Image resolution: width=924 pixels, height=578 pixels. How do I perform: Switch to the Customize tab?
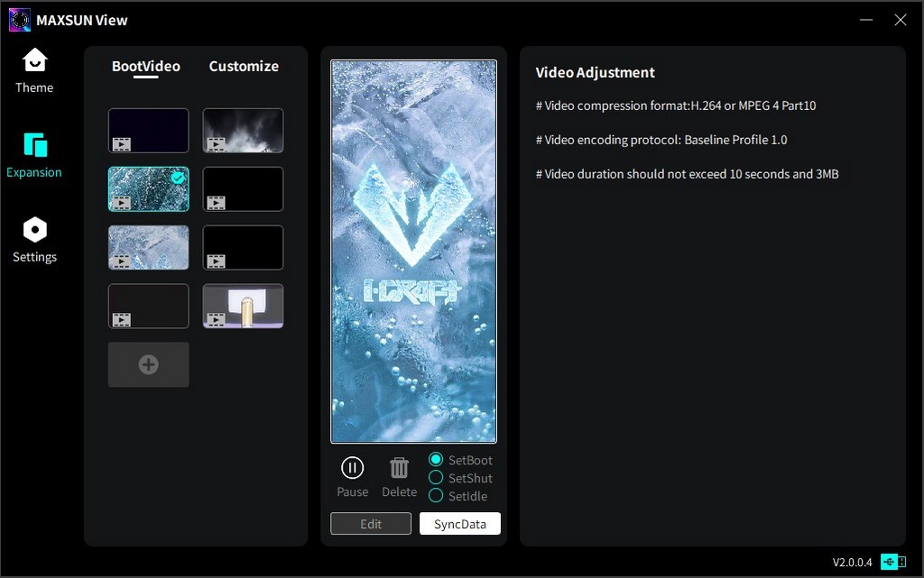(x=244, y=67)
